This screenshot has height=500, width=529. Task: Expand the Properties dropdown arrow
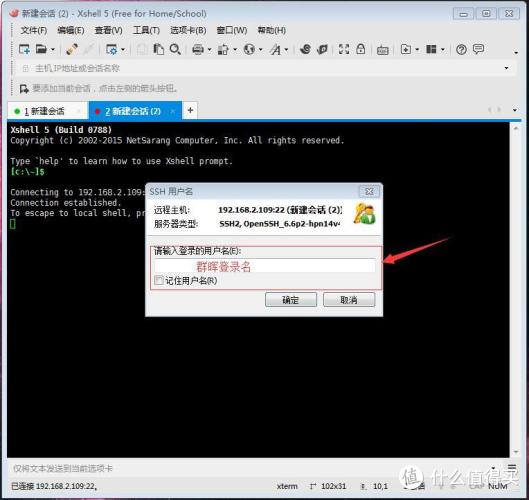point(123,50)
